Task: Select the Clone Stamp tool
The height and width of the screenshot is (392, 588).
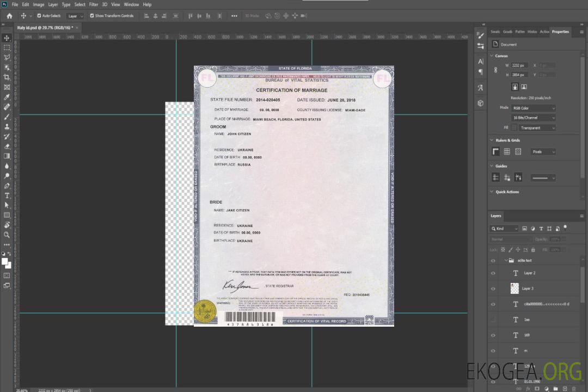Action: [7, 127]
